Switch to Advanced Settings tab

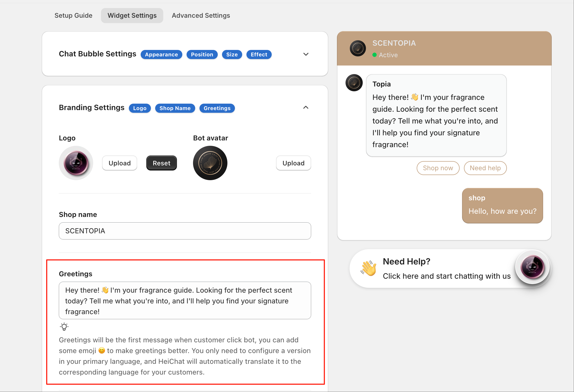pyautogui.click(x=201, y=16)
